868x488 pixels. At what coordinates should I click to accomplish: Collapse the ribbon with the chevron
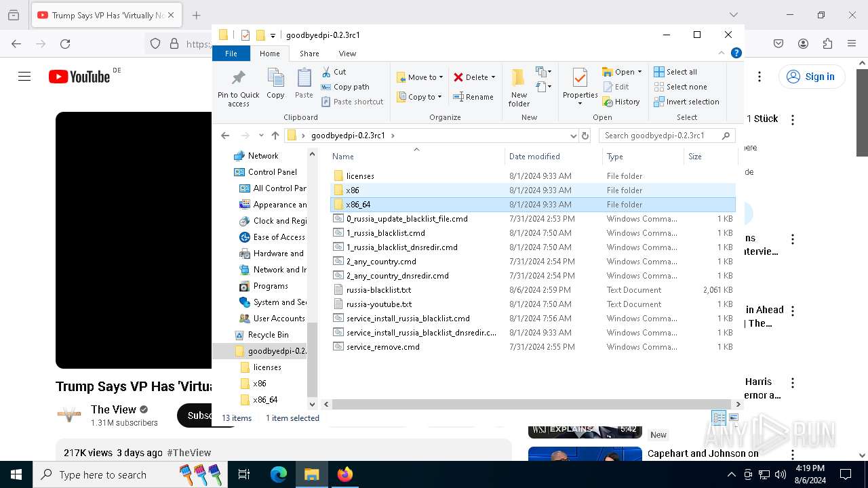pyautogui.click(x=722, y=53)
